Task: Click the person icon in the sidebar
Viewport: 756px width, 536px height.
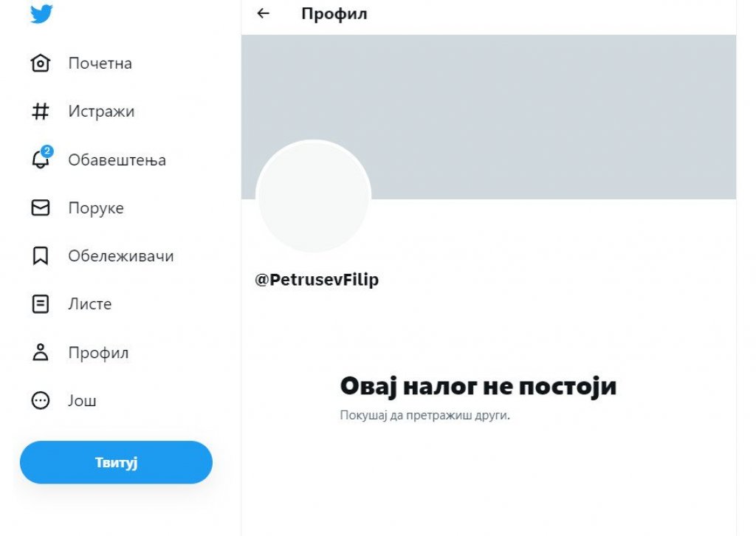Action: [41, 352]
